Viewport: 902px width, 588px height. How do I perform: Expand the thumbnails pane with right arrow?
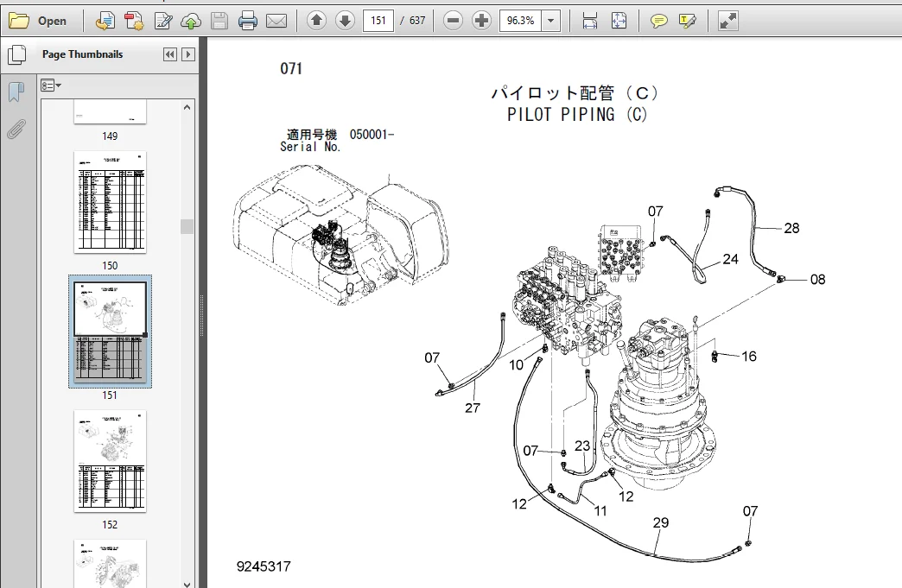(x=188, y=54)
